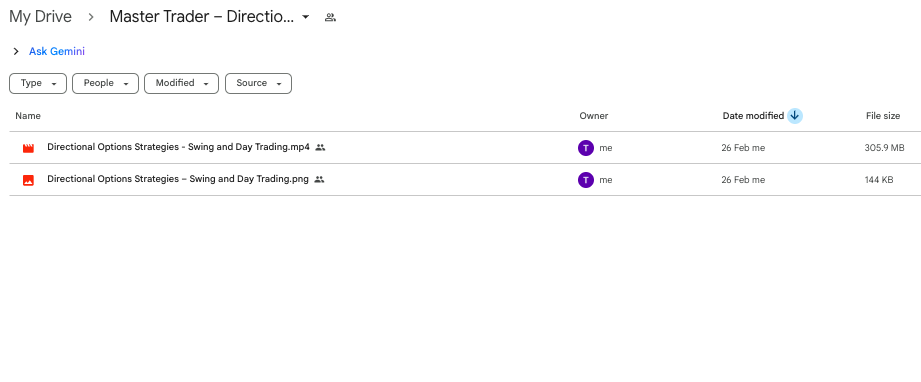The width and height of the screenshot is (921, 382).
Task: Click the shared-folder people icon in breadcrumb
Action: tap(330, 18)
